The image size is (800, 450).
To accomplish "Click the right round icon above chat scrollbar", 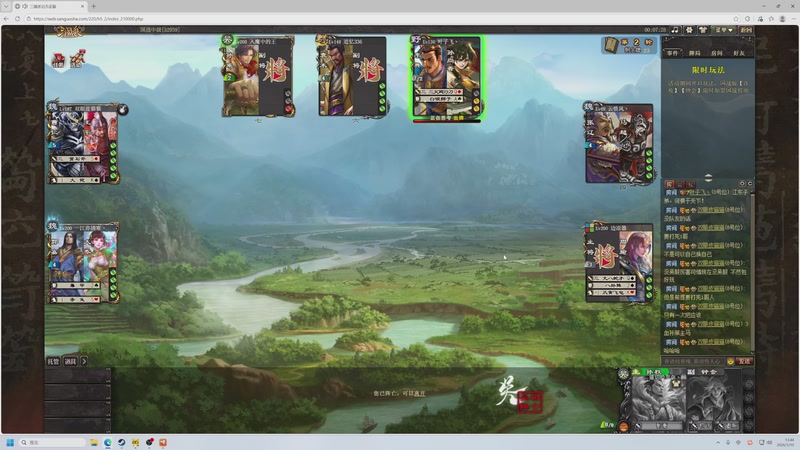I will pyautogui.click(x=749, y=183).
